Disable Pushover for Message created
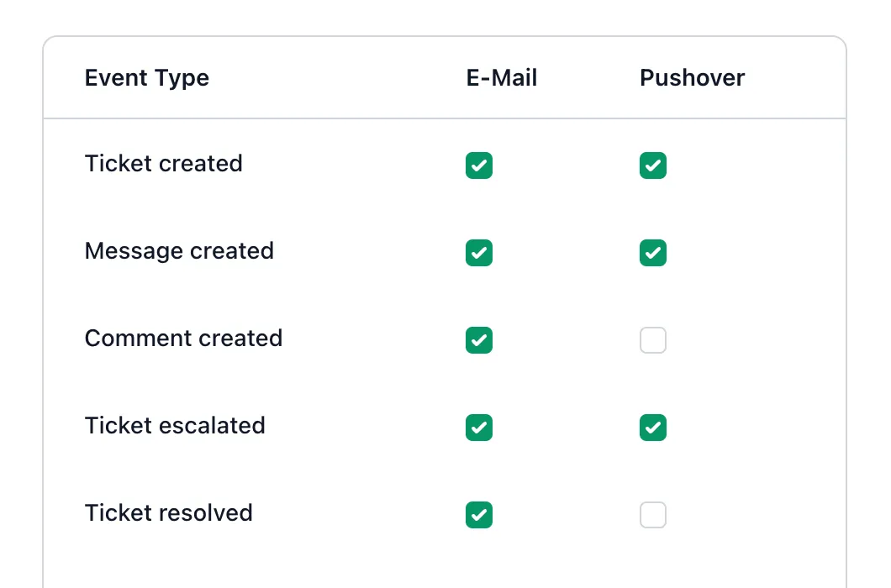This screenshot has width=891, height=588. coord(653,253)
